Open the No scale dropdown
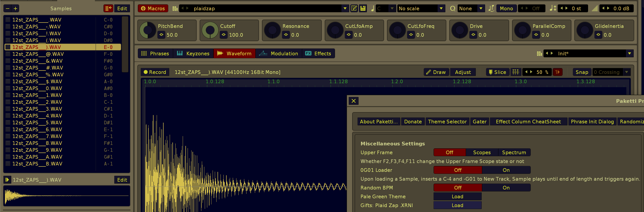Image resolution: width=644 pixels, height=212 pixels. pos(441,9)
